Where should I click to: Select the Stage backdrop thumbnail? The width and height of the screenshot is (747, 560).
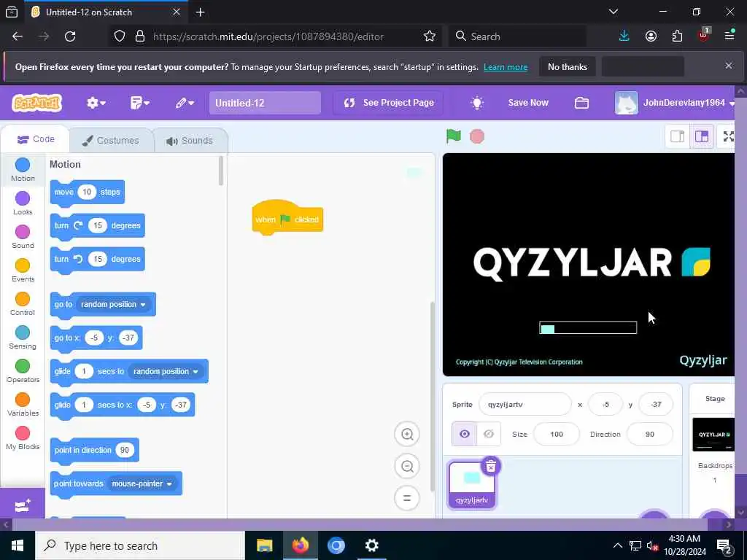click(x=713, y=435)
